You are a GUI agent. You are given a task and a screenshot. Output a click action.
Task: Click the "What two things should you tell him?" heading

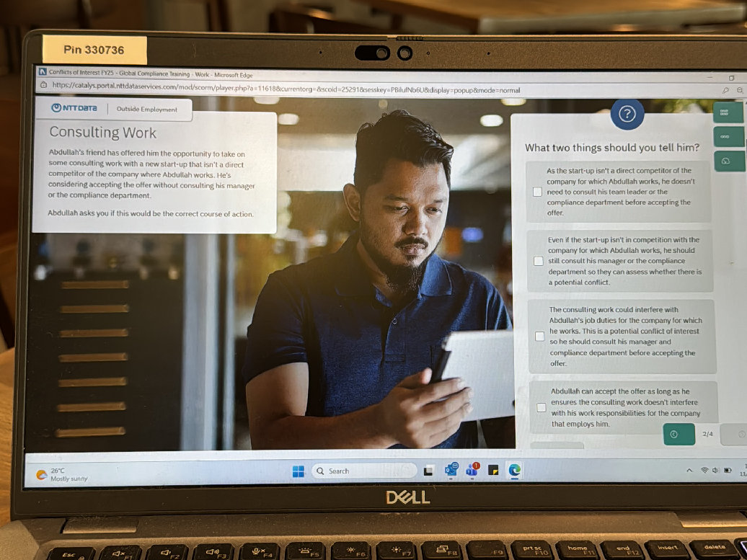[x=612, y=148]
